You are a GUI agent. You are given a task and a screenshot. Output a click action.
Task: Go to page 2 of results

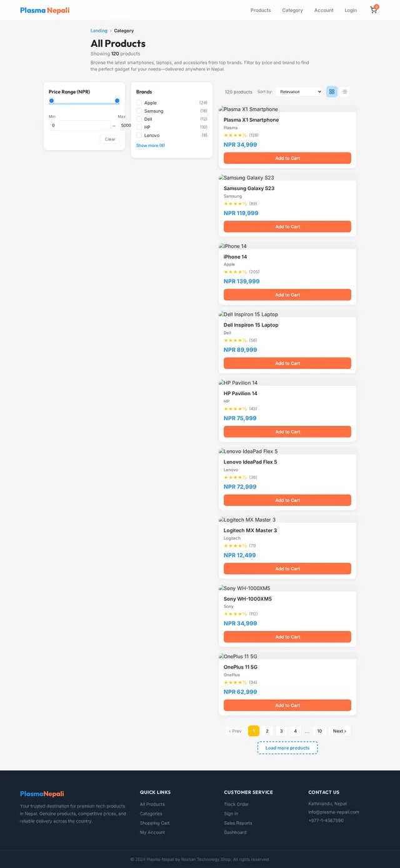pyautogui.click(x=267, y=731)
